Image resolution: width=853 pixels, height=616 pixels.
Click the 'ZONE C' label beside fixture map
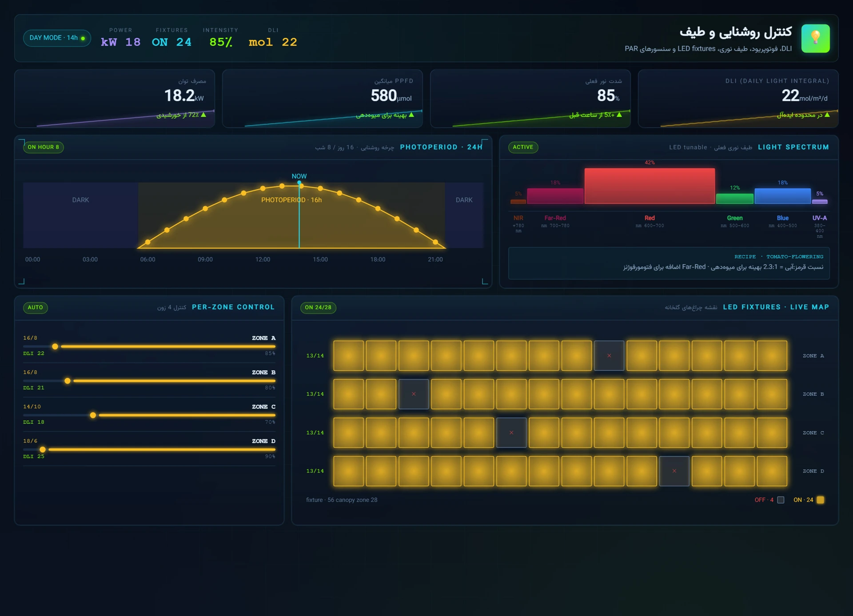point(813,433)
